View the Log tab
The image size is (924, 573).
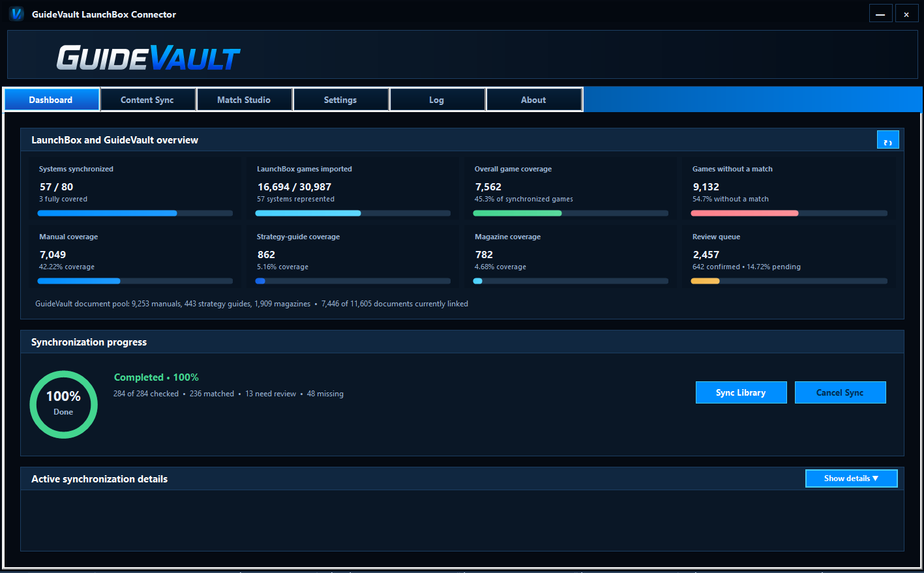437,100
